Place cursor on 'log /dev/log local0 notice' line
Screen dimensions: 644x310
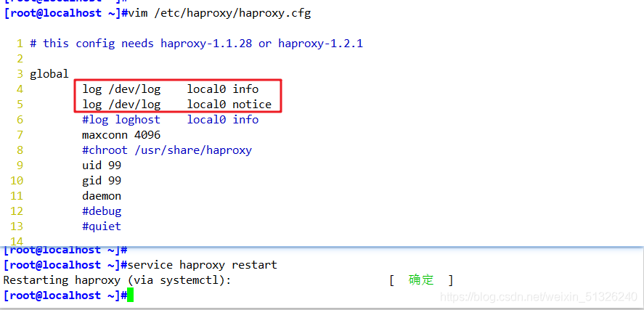[x=177, y=105]
